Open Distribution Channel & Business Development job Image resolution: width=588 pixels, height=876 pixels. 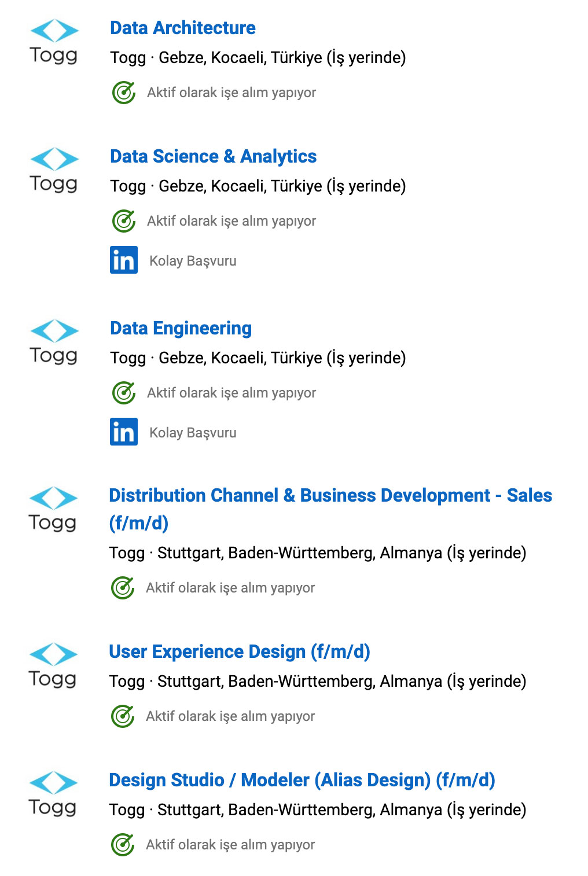tap(330, 496)
